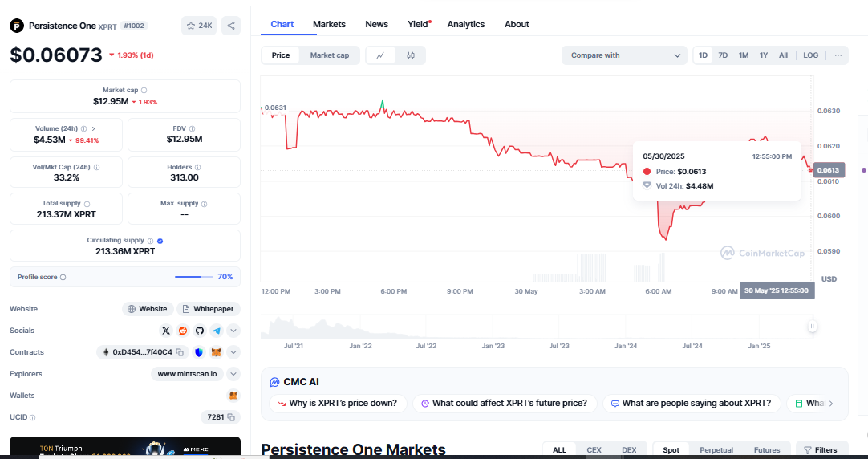Add Persistence One to watchlist via star
Viewport: 868px width, 459px height.
coord(199,26)
